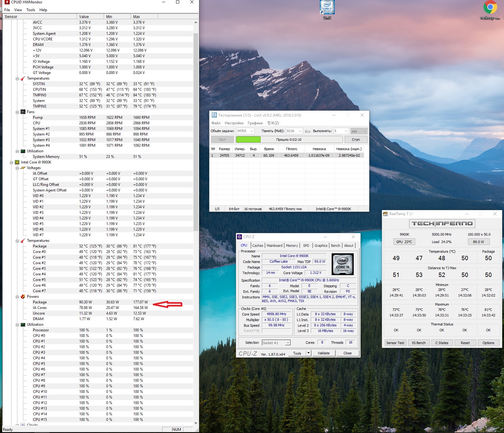Click the ГФлопс column header in LinX

292,149
